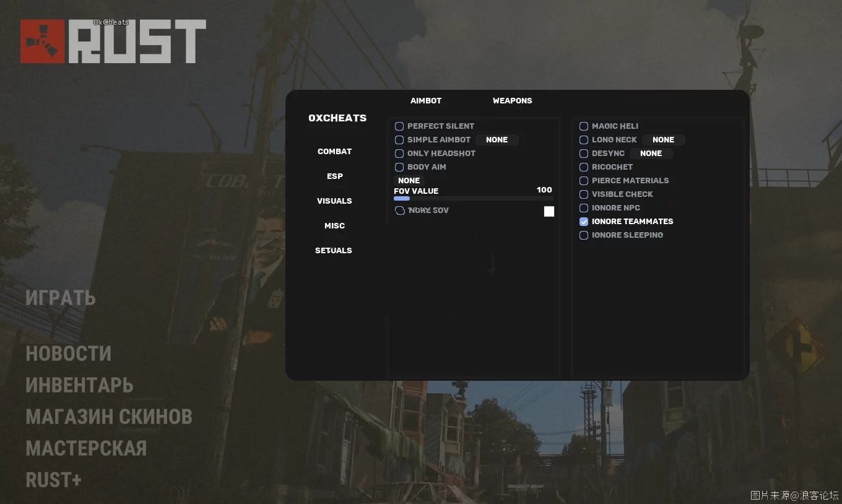Enable the Perfect Silent checkbox

click(x=399, y=126)
